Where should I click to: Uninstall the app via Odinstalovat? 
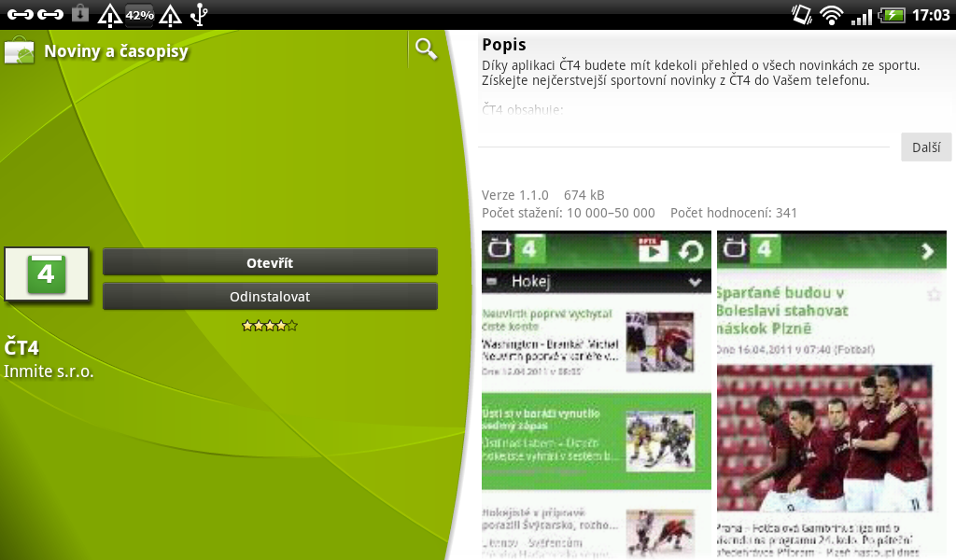270,297
